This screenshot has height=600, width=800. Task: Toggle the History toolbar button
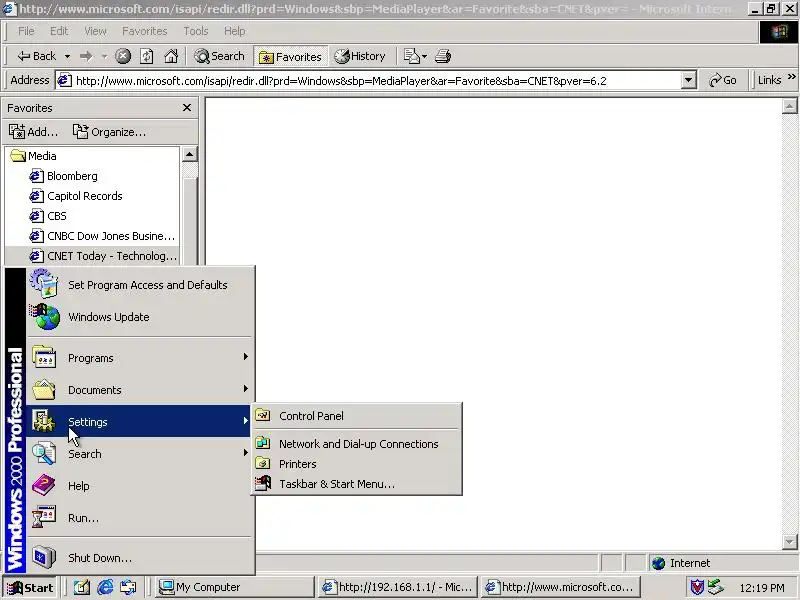(x=360, y=56)
